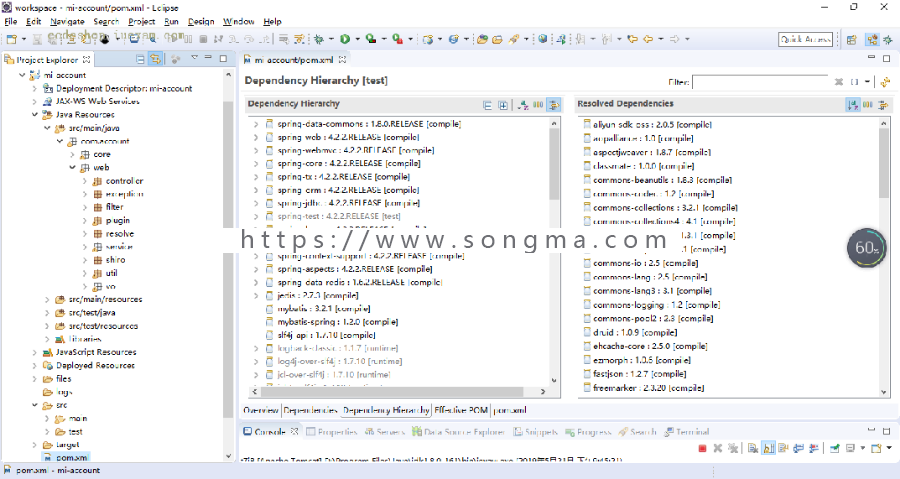Open the Open Console dropdown arrow

coord(889,449)
